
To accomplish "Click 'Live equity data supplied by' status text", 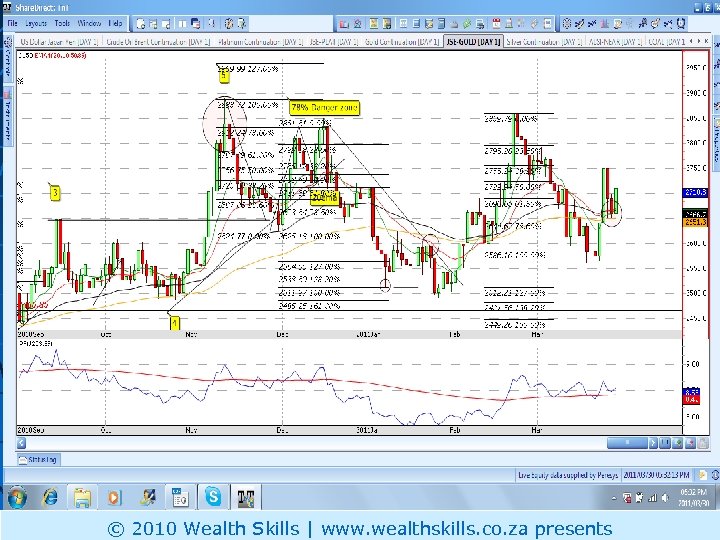I will click(x=568, y=475).
